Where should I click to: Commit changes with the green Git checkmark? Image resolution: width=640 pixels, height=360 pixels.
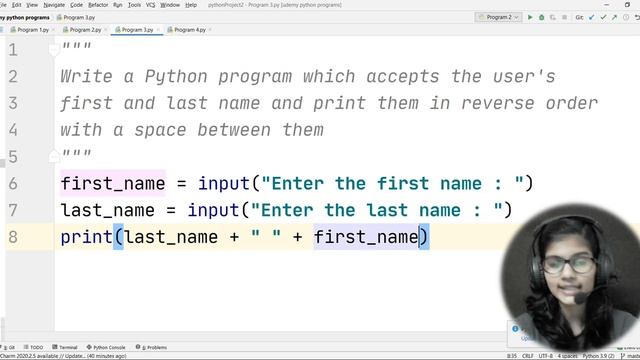click(x=603, y=18)
